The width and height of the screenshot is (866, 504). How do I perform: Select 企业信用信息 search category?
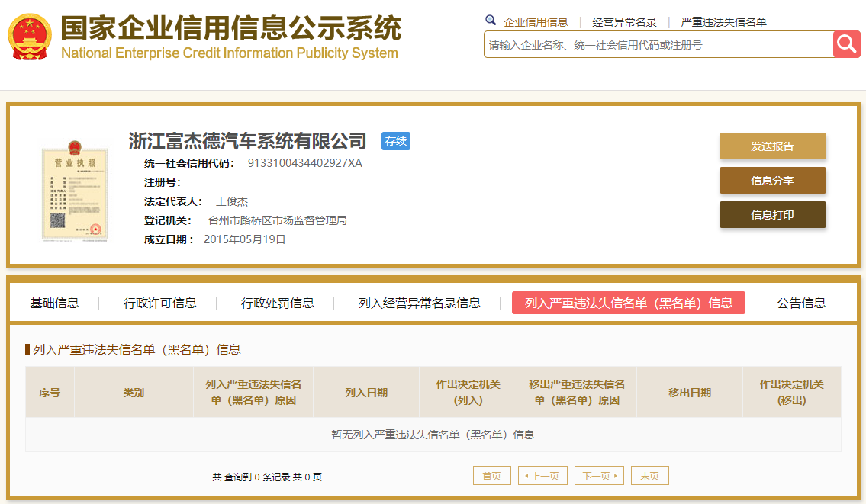(536, 22)
